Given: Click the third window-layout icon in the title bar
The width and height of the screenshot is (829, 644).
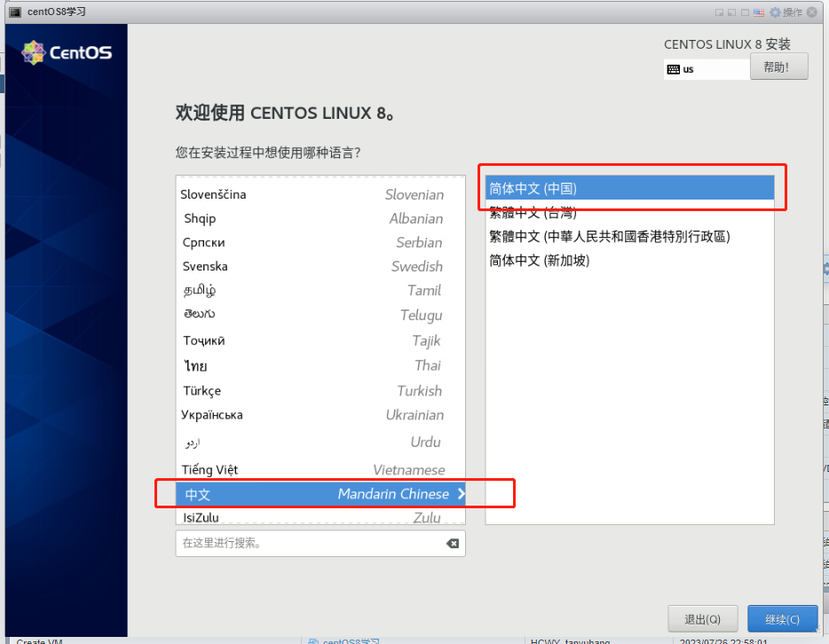Looking at the screenshot, I should [745, 12].
